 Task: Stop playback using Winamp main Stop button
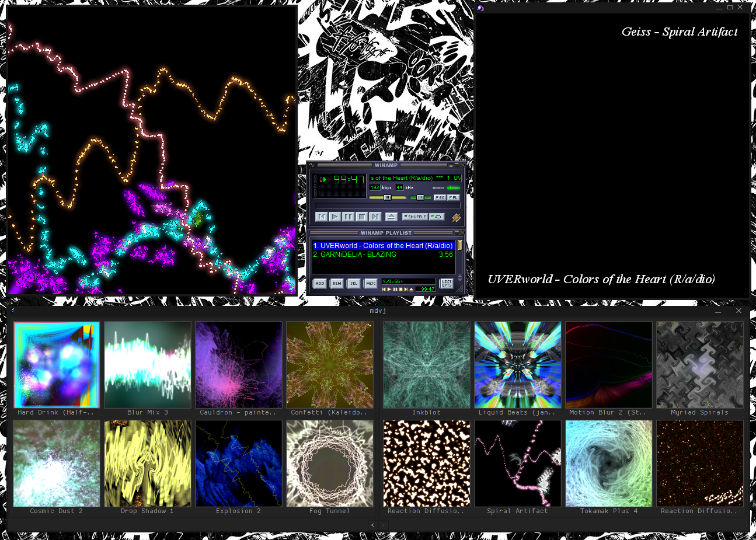pos(361,217)
